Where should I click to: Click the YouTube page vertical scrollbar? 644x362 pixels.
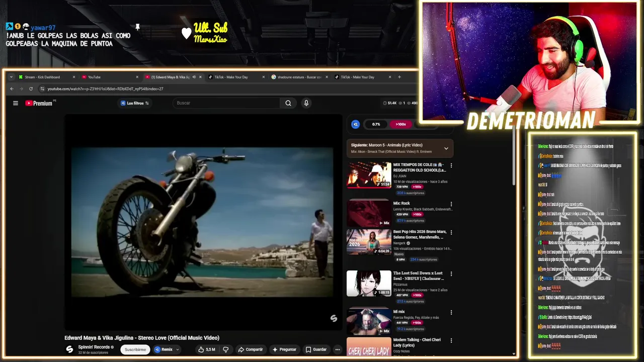click(514, 156)
